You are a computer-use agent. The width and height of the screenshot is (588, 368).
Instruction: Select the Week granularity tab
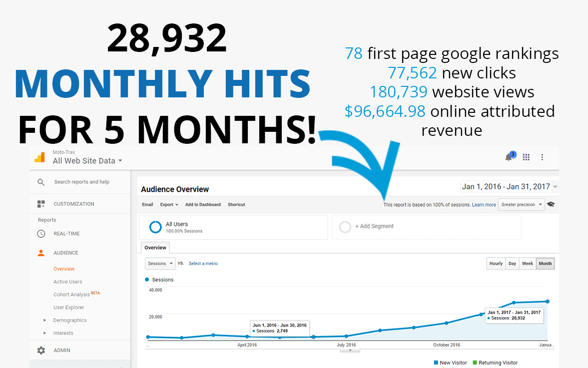tap(528, 263)
